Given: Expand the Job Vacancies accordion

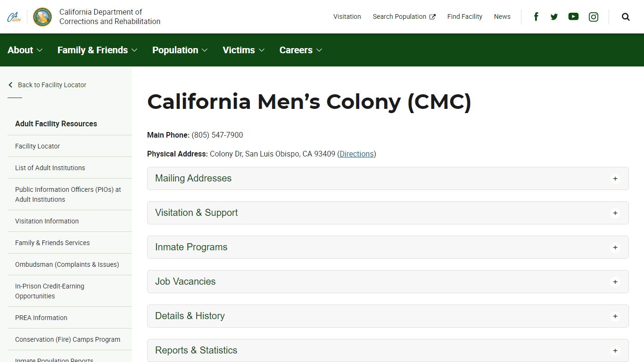Looking at the screenshot, I should tap(388, 281).
